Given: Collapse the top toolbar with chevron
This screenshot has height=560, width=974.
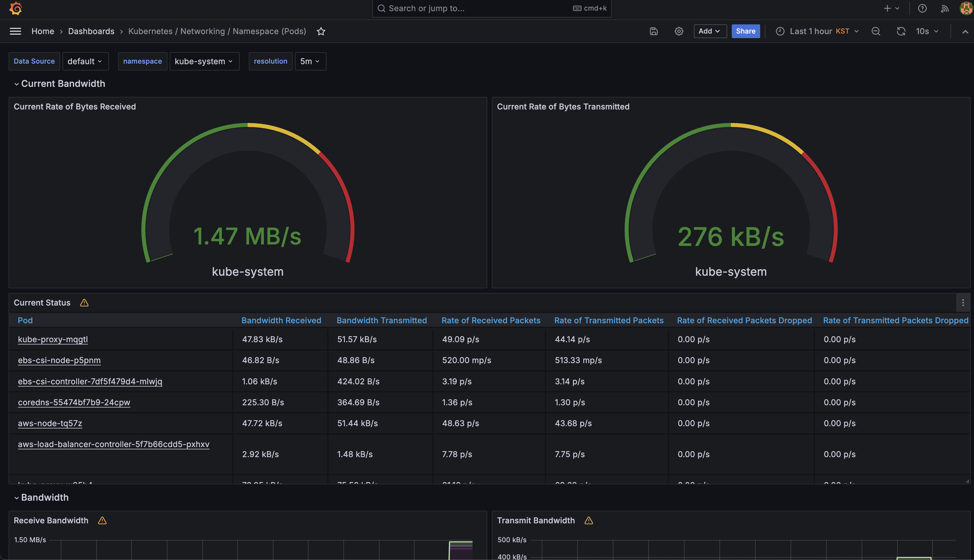Looking at the screenshot, I should (965, 32).
